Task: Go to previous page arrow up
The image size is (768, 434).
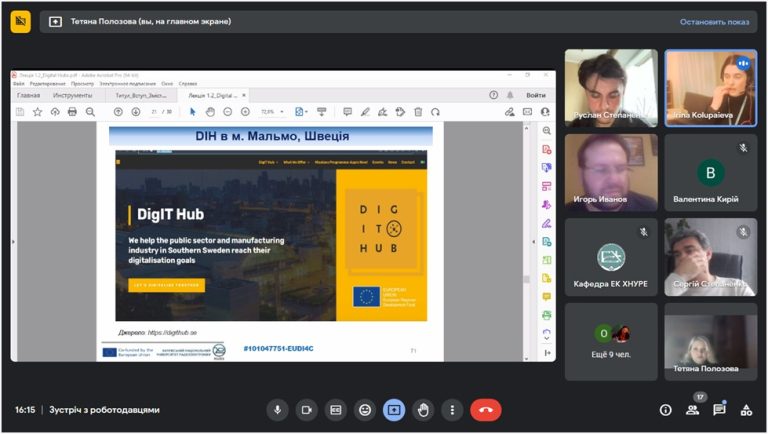Action: coord(118,112)
